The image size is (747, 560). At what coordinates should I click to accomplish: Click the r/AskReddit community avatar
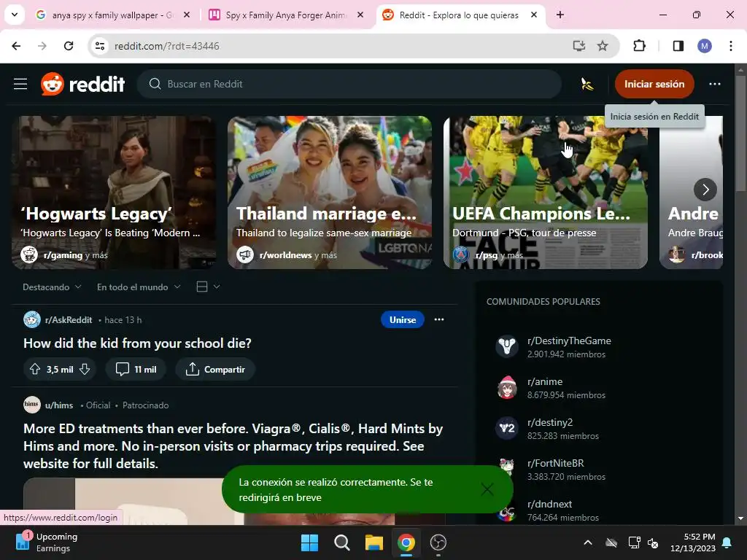pos(32,319)
